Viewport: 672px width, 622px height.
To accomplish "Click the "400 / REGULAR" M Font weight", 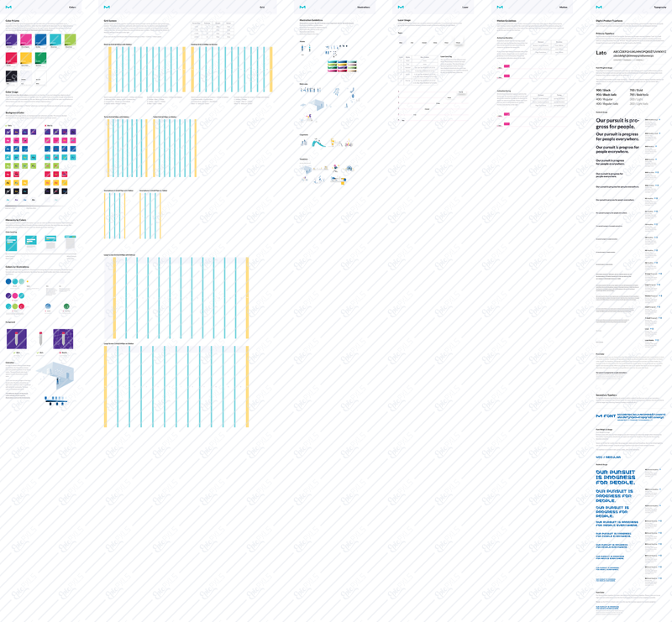I will tap(608, 457).
